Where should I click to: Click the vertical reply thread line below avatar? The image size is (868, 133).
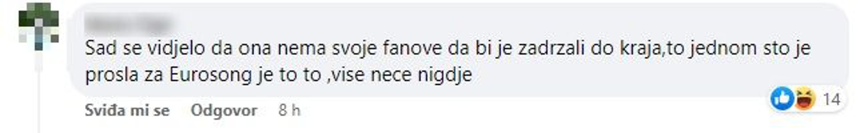(39, 97)
